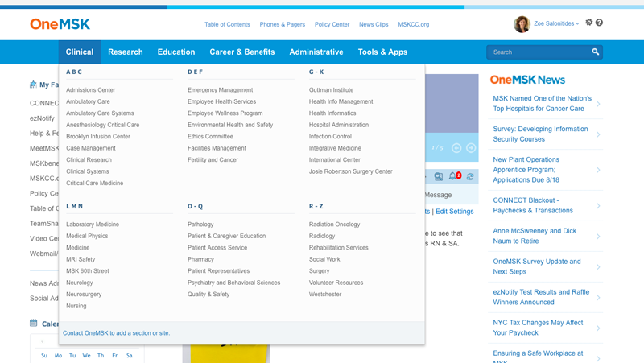
Task: Open the settings gear icon
Action: click(589, 23)
